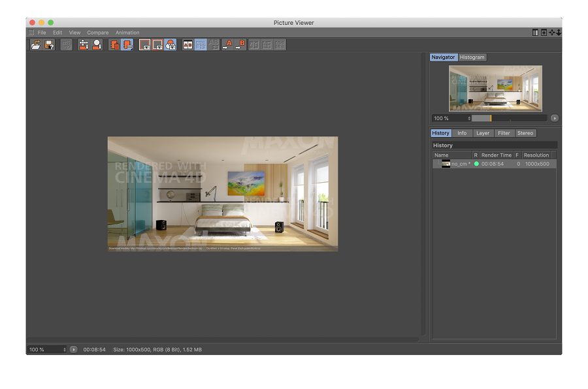Open the File menu
This screenshot has height=389, width=588.
(x=42, y=33)
